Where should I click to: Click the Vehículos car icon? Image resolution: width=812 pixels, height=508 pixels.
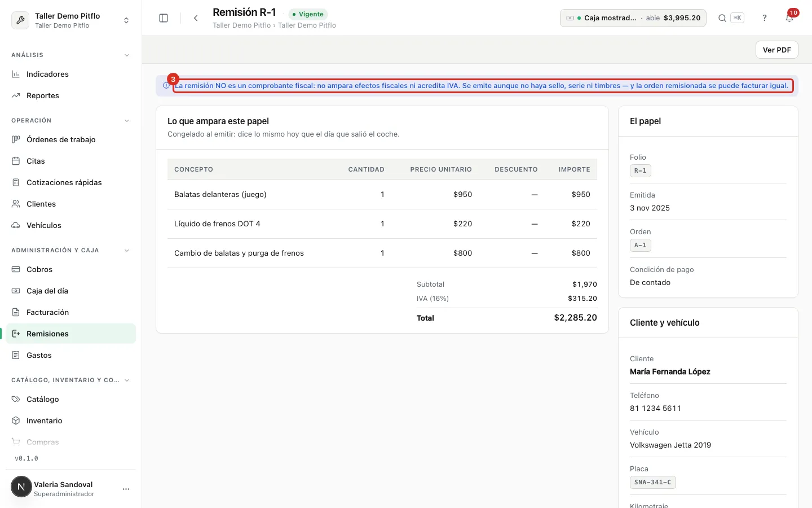16,225
